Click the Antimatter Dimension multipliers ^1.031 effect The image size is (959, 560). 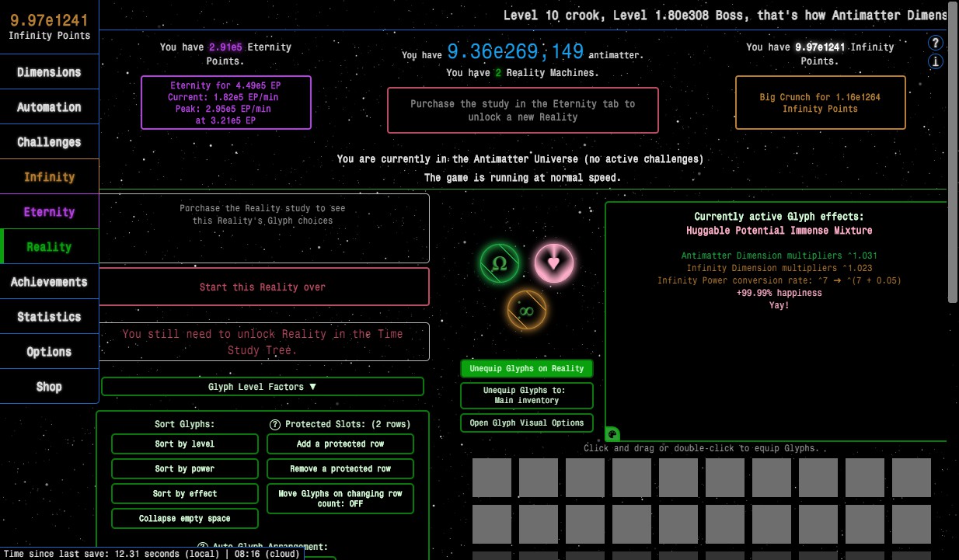pyautogui.click(x=779, y=256)
